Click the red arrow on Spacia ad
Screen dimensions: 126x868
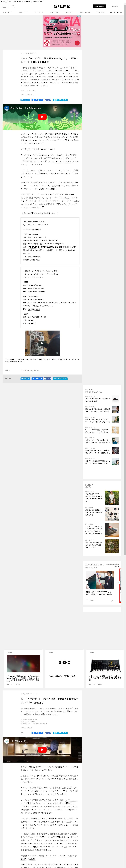77,43
